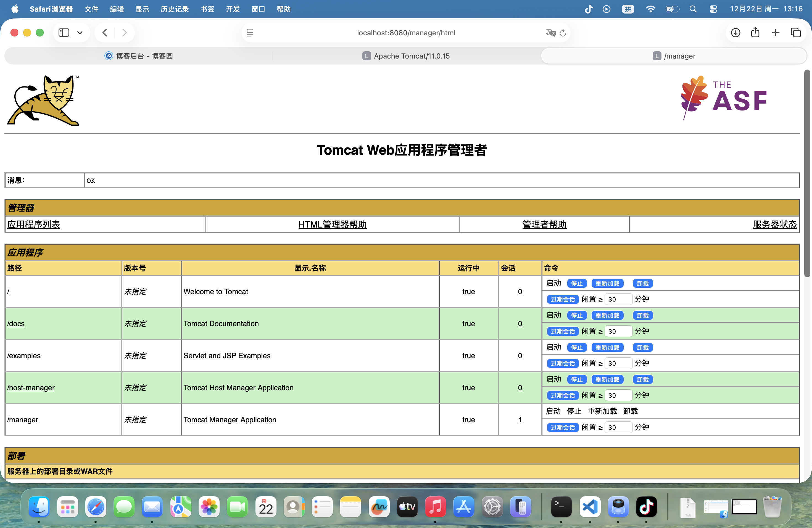Click the Share icon in toolbar
This screenshot has height=528, width=812.
[x=755, y=33]
